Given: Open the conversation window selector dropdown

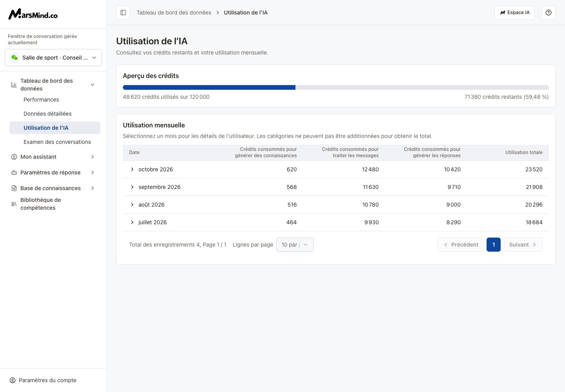Looking at the screenshot, I should click(x=53, y=58).
